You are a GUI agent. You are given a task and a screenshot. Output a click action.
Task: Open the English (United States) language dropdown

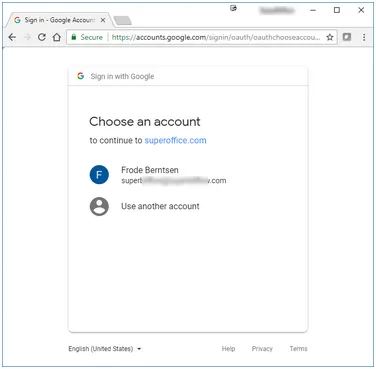(105, 349)
